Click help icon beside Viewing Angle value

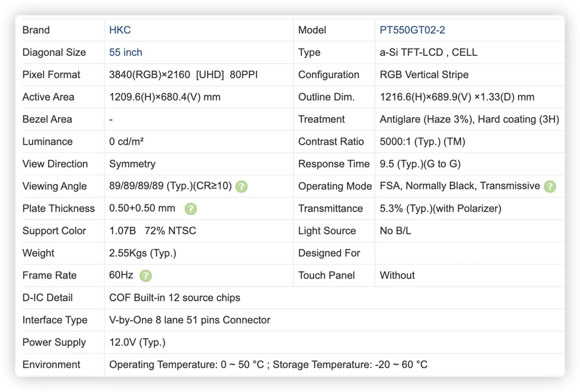[241, 187]
